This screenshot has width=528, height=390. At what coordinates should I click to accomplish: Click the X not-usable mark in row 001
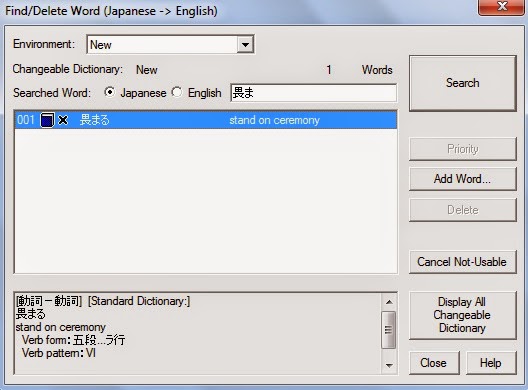[x=63, y=120]
